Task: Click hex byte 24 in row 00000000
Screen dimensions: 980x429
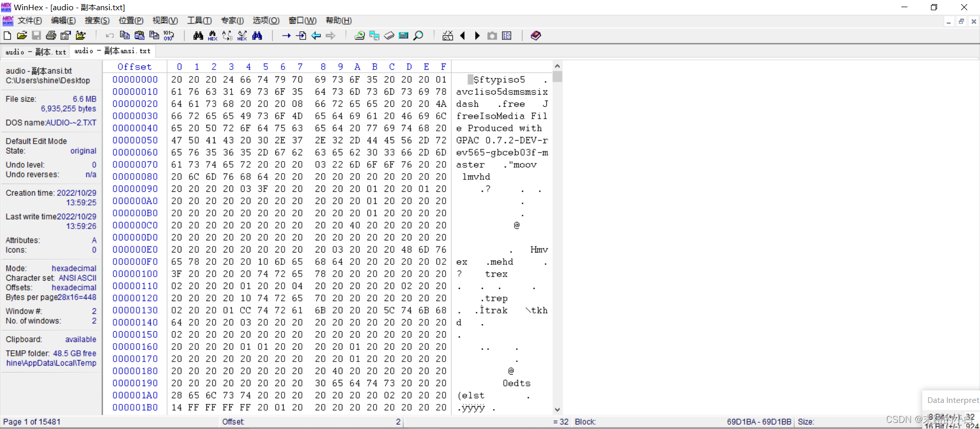Action: tap(228, 80)
